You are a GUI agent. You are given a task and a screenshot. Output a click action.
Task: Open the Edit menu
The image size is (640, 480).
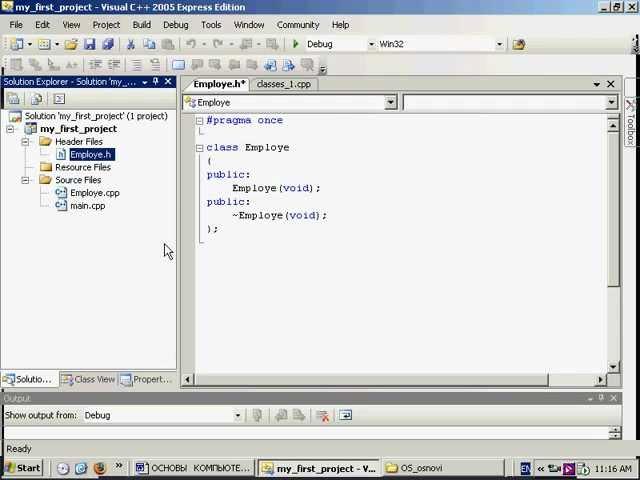click(x=42, y=25)
